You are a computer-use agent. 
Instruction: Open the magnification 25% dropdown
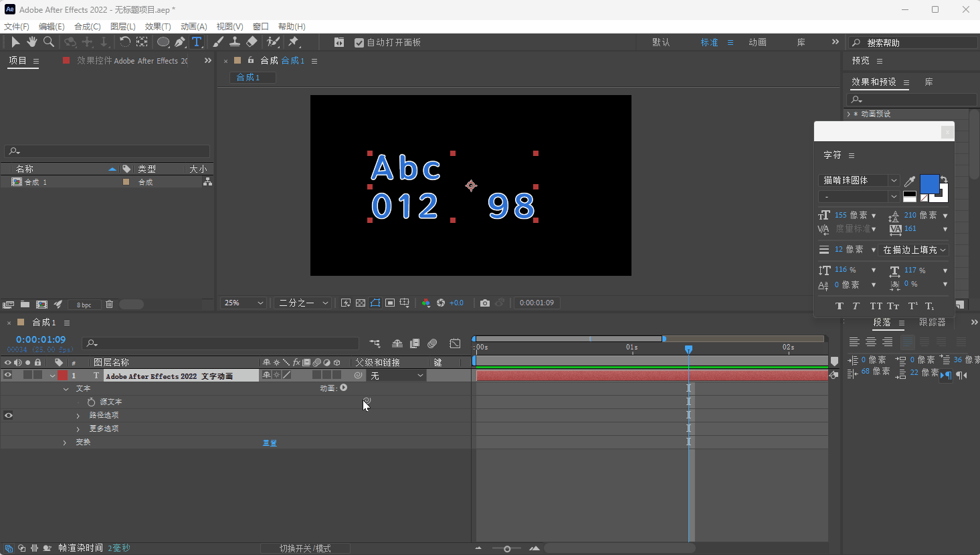(x=243, y=303)
